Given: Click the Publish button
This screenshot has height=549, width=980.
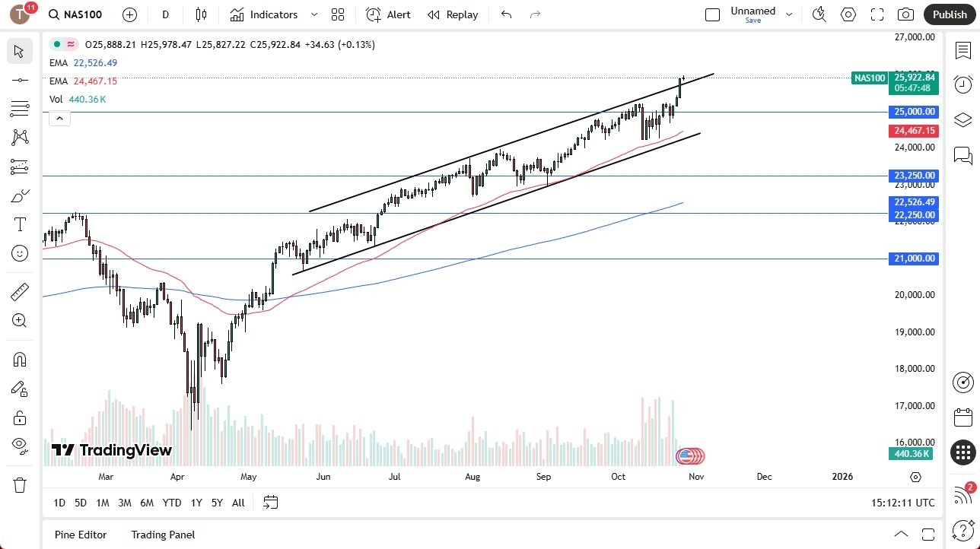Looking at the screenshot, I should coord(950,14).
